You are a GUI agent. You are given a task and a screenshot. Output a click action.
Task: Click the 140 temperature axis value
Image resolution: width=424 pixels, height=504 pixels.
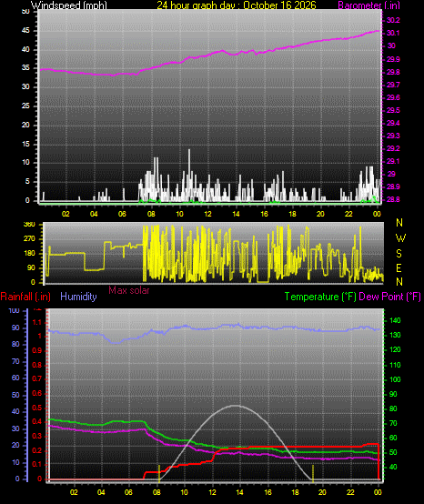395,320
